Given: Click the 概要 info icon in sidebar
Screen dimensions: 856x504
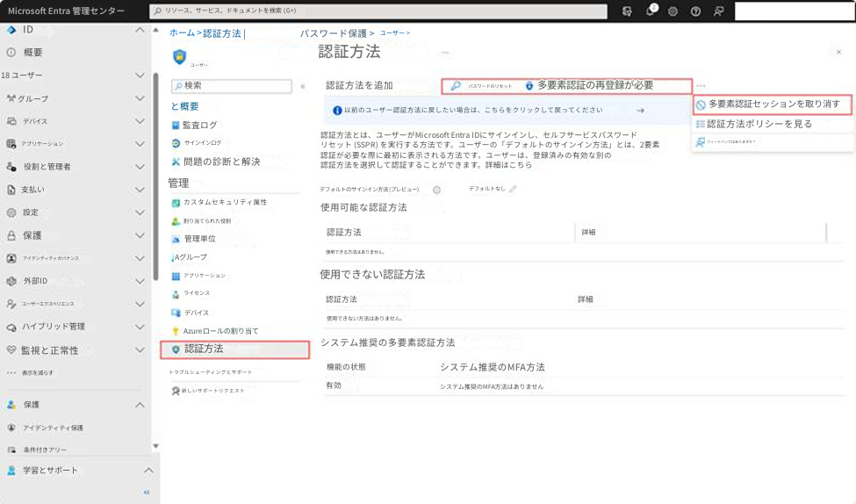Looking at the screenshot, I should 11,53.
